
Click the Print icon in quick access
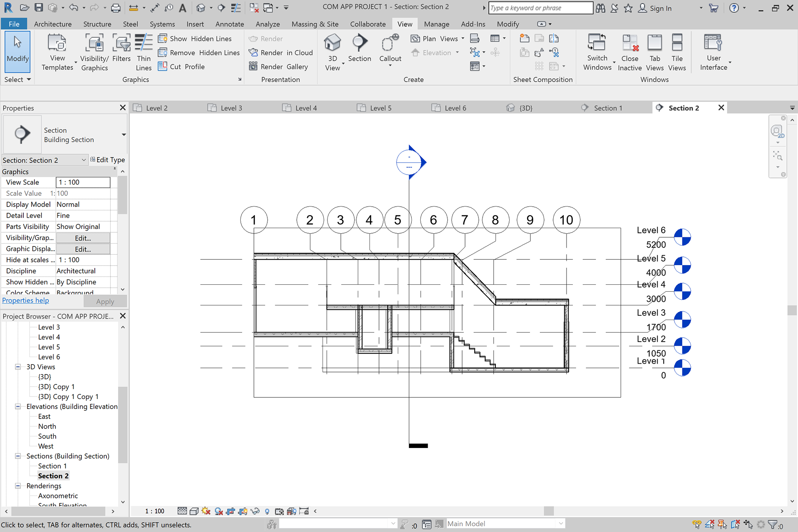[x=116, y=7]
